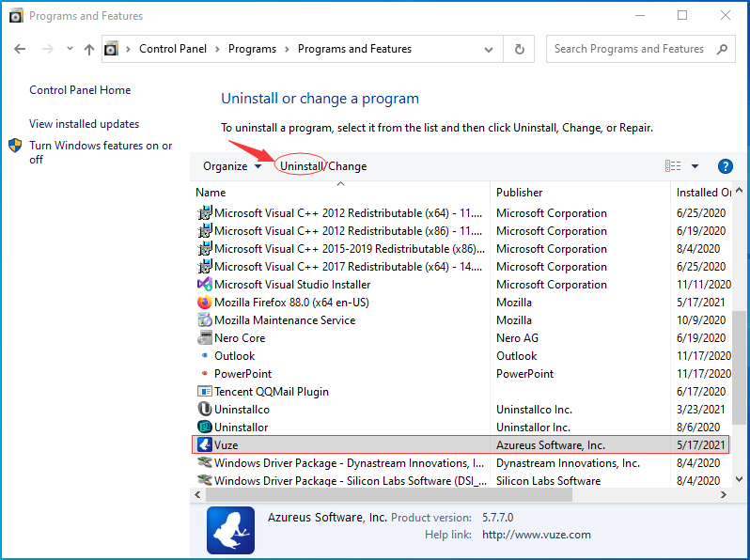The height and width of the screenshot is (560, 750).
Task: Sort by the Publisher column header
Action: pos(520,193)
